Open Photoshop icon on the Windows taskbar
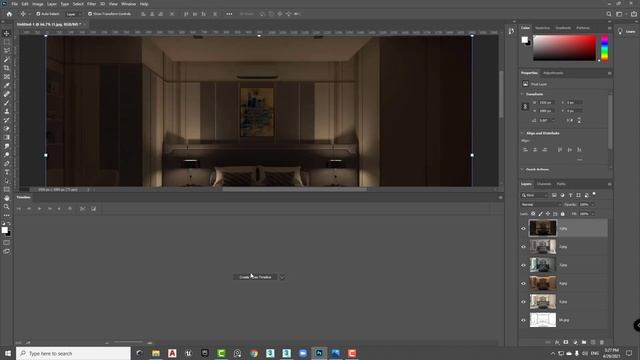Screen dimensions: 640x360 tap(319, 353)
